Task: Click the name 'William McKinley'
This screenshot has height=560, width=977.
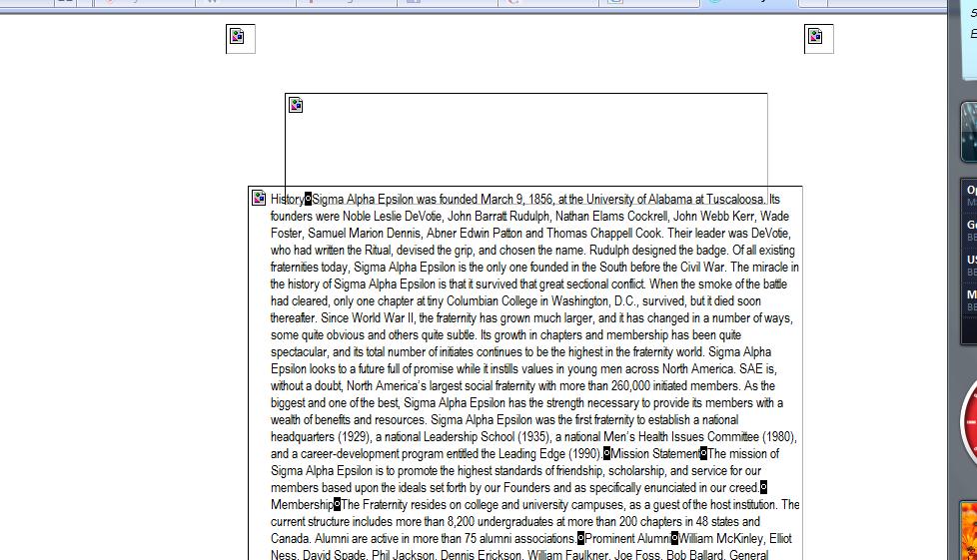Action: tap(720, 539)
